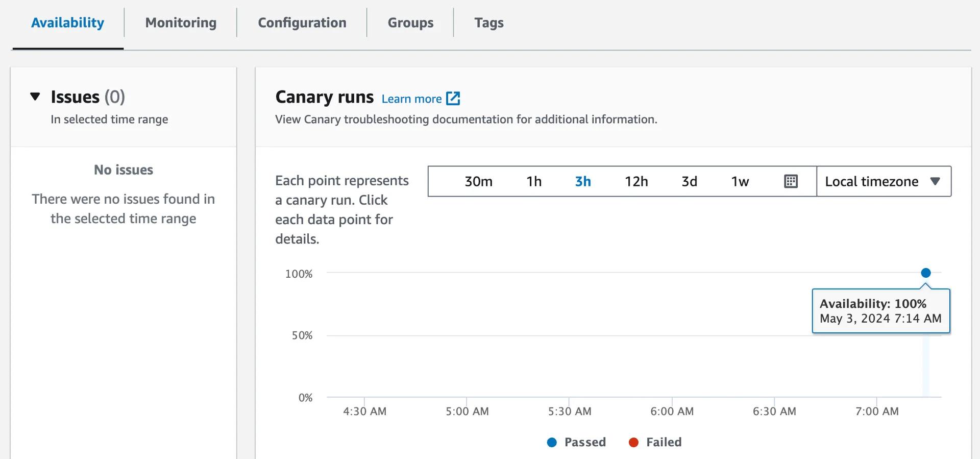Click the Issues (0) heading
This screenshot has height=459, width=980.
[x=88, y=96]
